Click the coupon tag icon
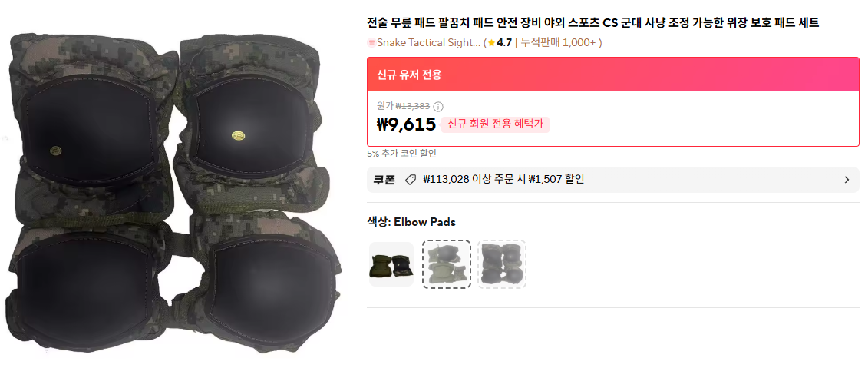Screen dimensions: 868x368 pyautogui.click(x=411, y=180)
